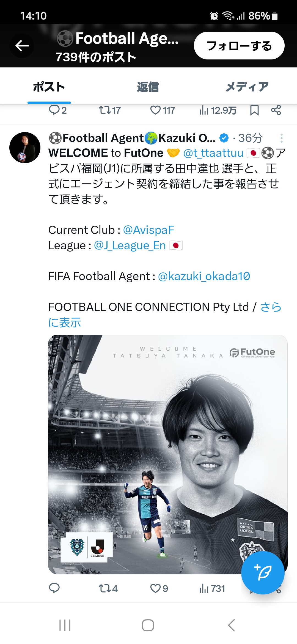The width and height of the screenshot is (297, 644).
Task: Tap the compose new post button
Action: coord(263,572)
